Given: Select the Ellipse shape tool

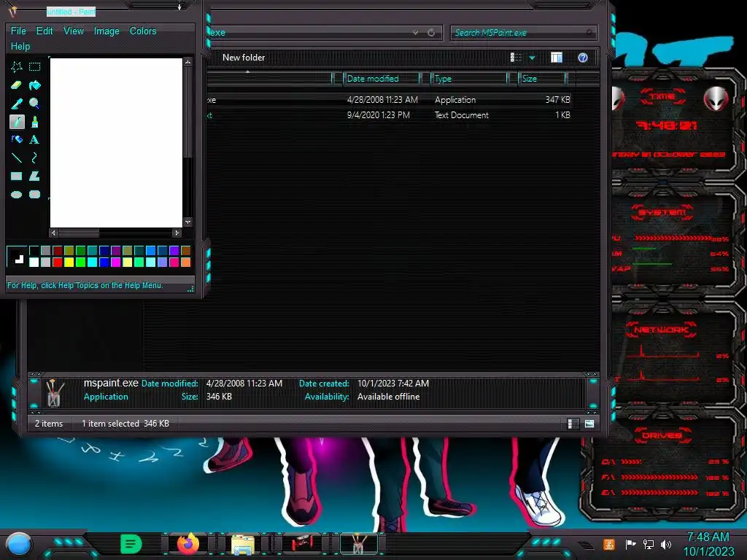Looking at the screenshot, I should point(17,194).
